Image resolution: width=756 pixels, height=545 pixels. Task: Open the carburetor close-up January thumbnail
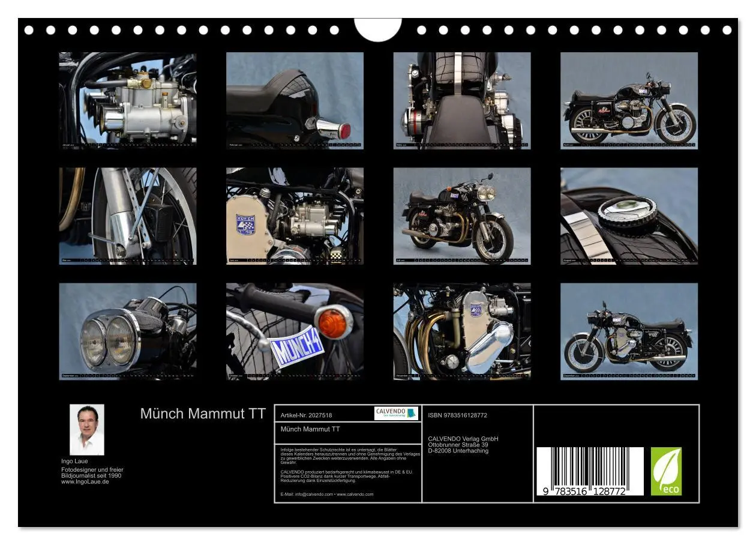127,100
